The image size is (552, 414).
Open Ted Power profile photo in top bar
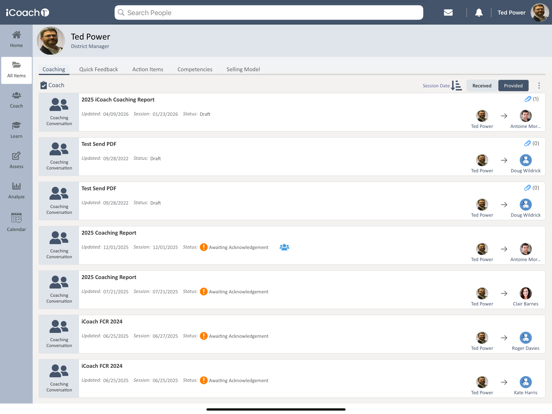pyautogui.click(x=540, y=13)
